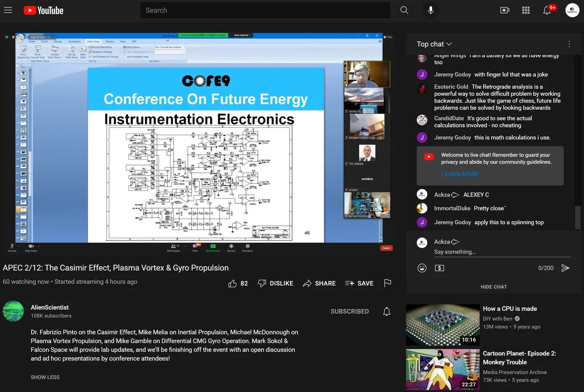Click Esoteric Gold chat author name
This screenshot has width=584, height=392.
pos(451,87)
